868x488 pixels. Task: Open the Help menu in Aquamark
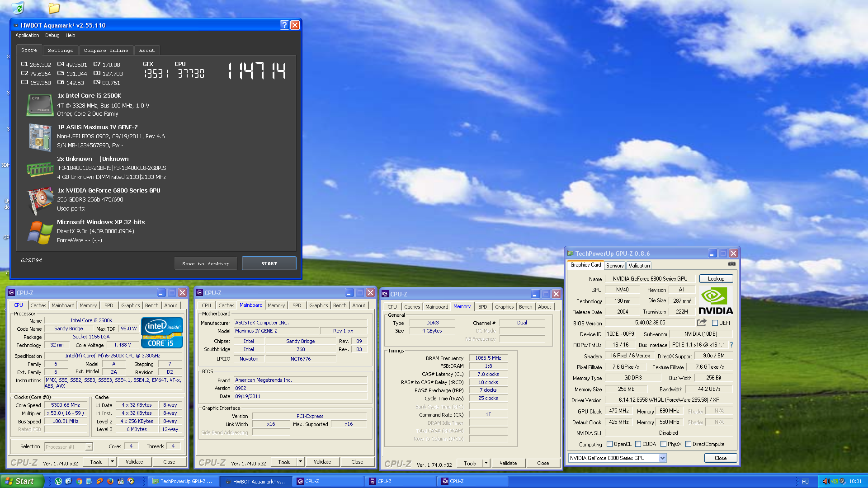(70, 35)
